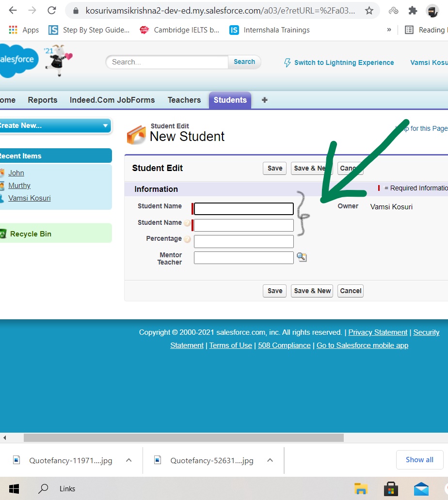
Task: Open Windows taskbar search icon
Action: [43, 488]
